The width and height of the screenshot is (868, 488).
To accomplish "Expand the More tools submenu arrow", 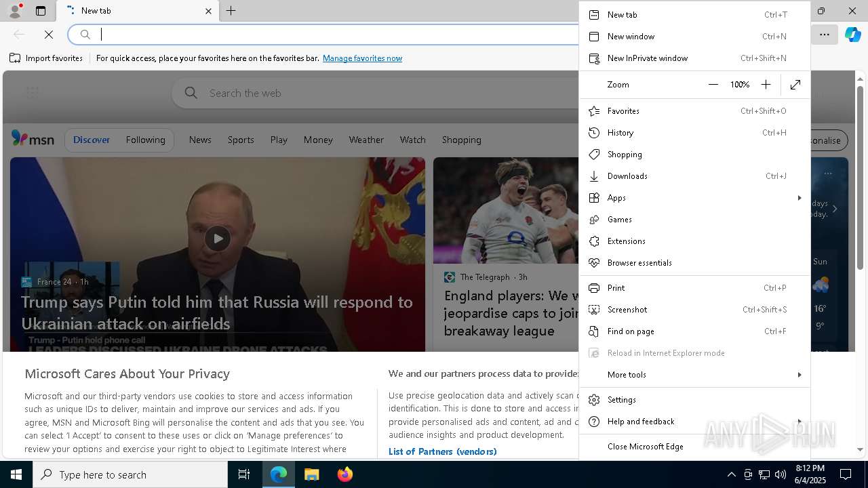I will tap(800, 375).
